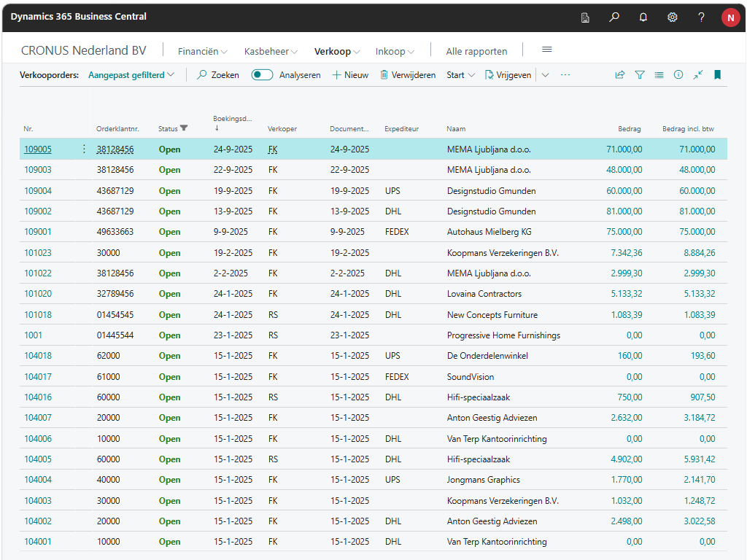
Task: Open the list layout view icon
Action: (659, 74)
